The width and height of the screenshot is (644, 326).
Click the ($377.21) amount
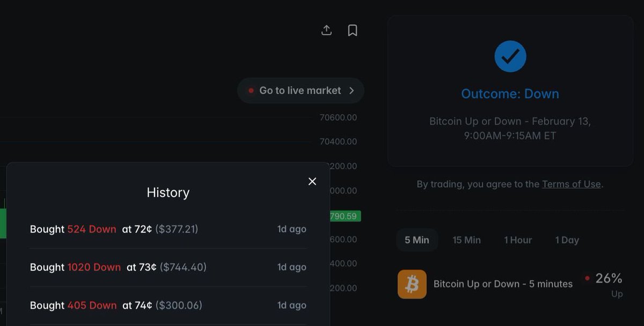tap(177, 229)
